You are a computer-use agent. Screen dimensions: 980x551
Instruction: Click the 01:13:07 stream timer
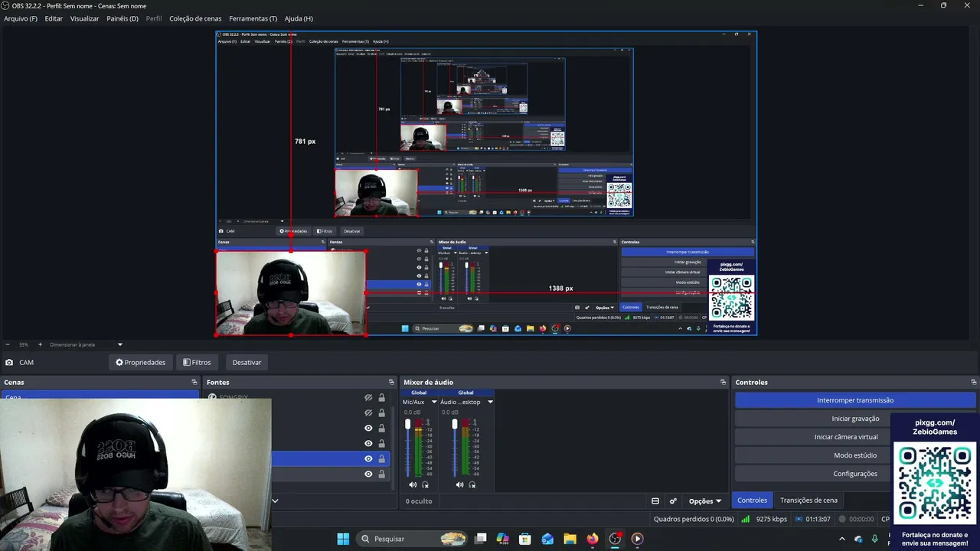pyautogui.click(x=818, y=519)
